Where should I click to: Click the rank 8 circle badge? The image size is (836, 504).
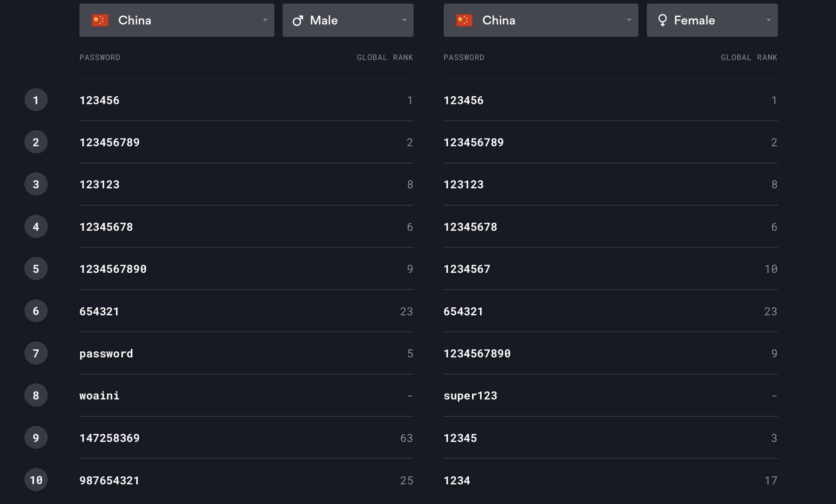pyautogui.click(x=36, y=395)
